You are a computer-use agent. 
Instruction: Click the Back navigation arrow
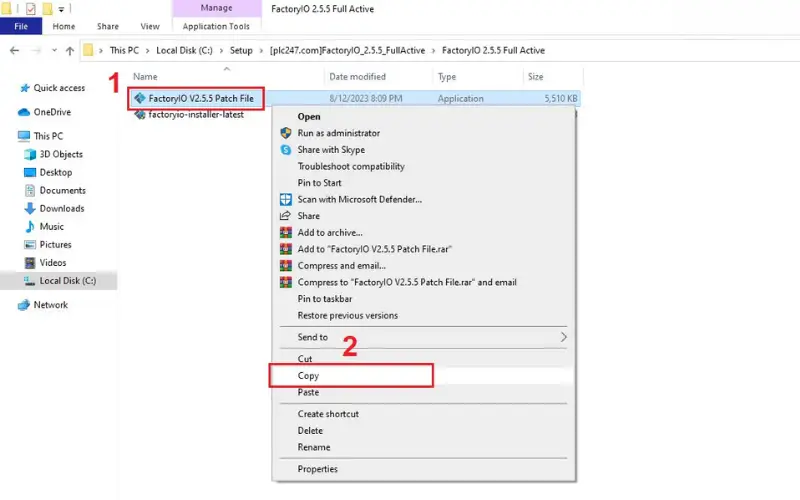pos(14,51)
